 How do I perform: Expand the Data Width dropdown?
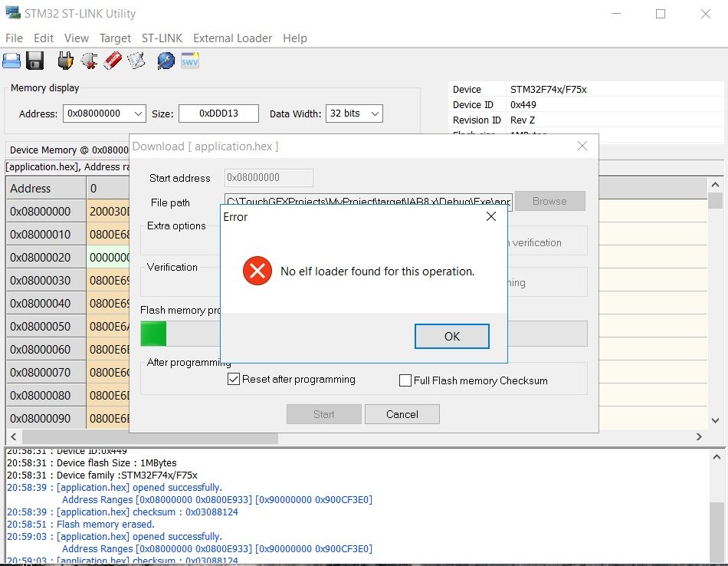click(375, 114)
